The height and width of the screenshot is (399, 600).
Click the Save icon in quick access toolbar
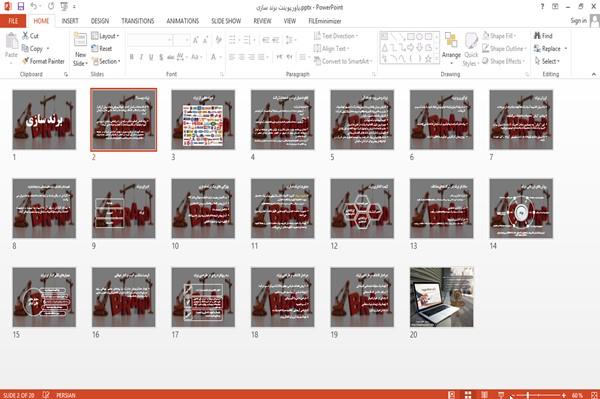pos(21,7)
